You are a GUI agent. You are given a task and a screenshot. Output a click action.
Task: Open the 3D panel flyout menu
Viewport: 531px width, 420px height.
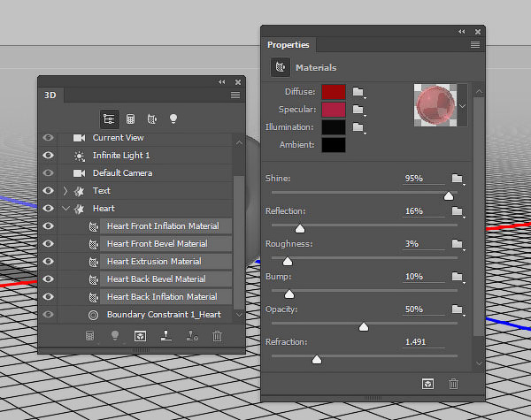[235, 95]
